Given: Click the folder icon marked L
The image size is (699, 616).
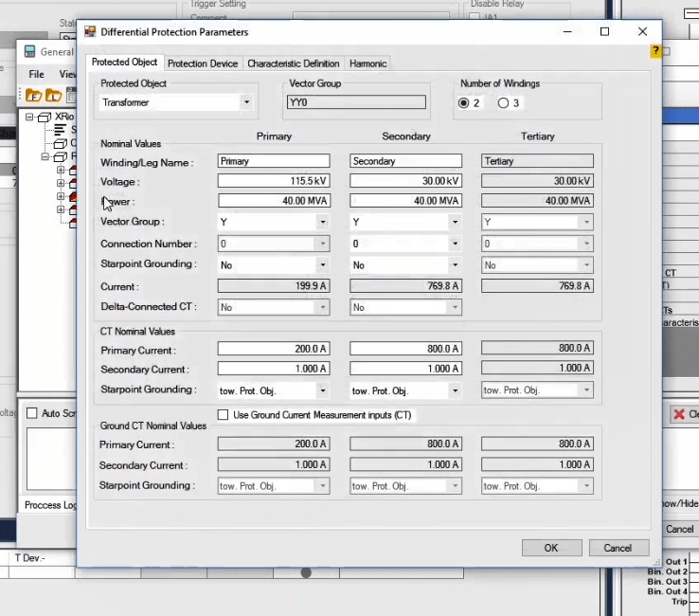Looking at the screenshot, I should [x=53, y=95].
